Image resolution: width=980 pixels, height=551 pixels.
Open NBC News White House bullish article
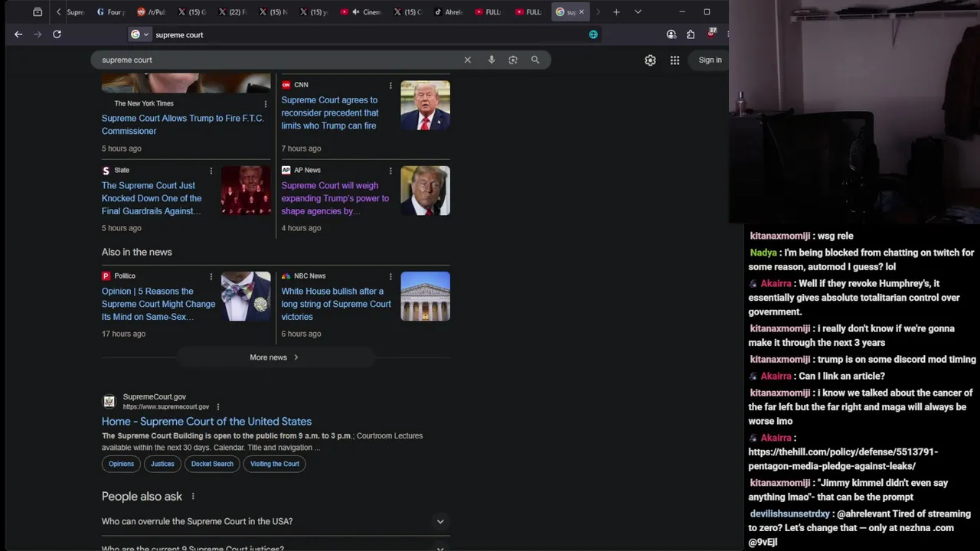pos(335,304)
